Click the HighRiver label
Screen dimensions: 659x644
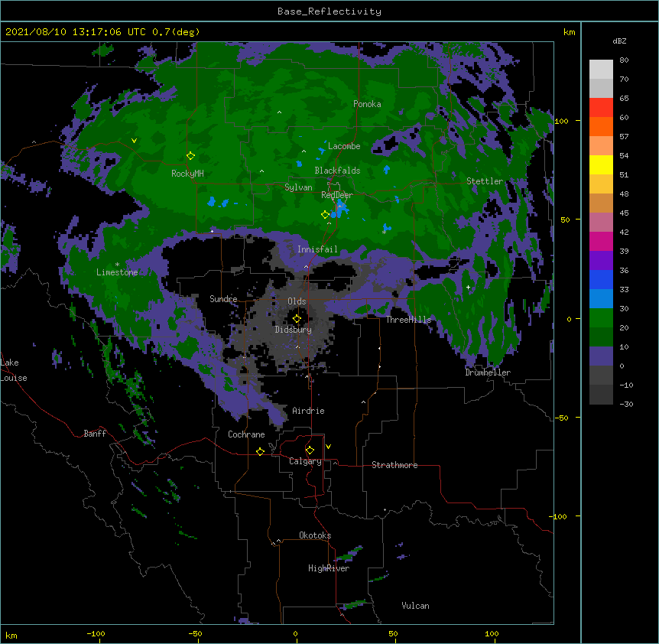tap(329, 568)
